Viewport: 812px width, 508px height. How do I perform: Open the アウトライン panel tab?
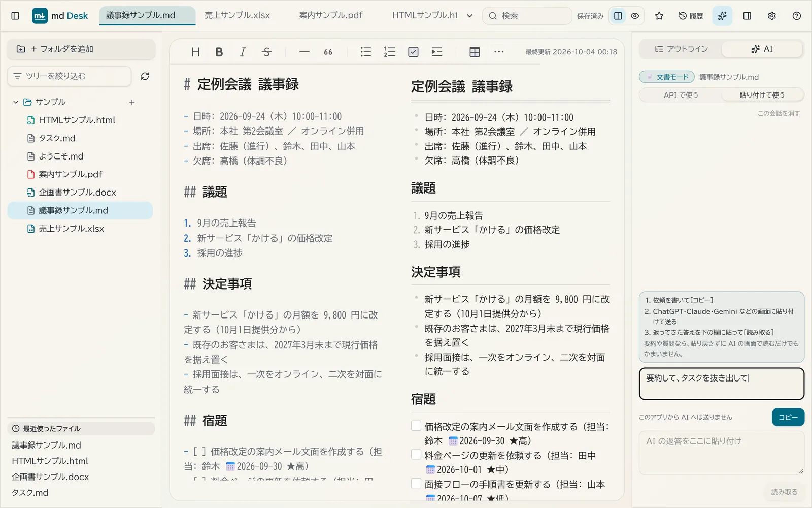[x=681, y=49]
